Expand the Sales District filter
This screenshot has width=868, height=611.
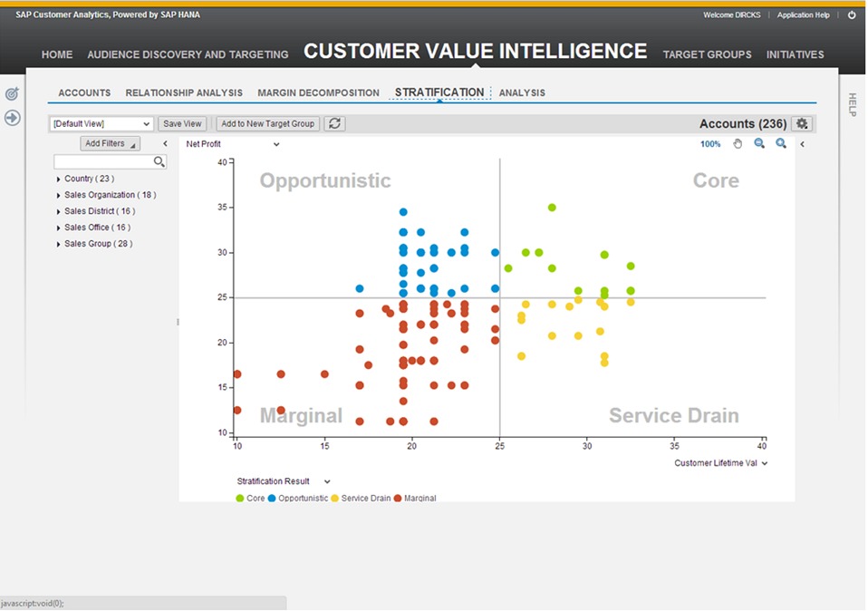tap(58, 211)
